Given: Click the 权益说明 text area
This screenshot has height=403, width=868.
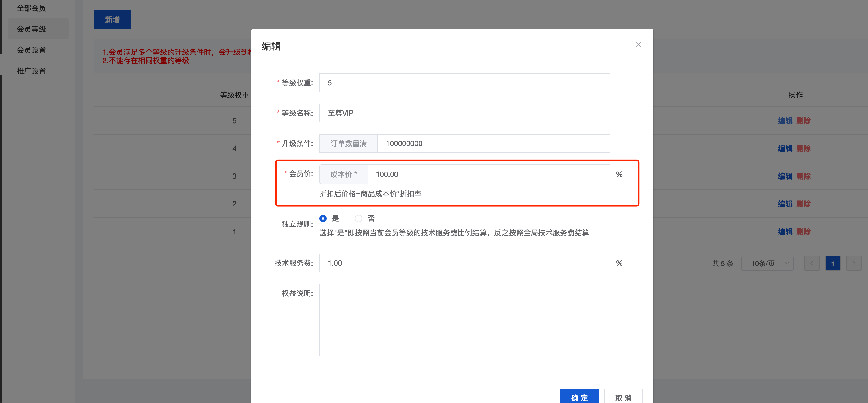Looking at the screenshot, I should 464,320.
